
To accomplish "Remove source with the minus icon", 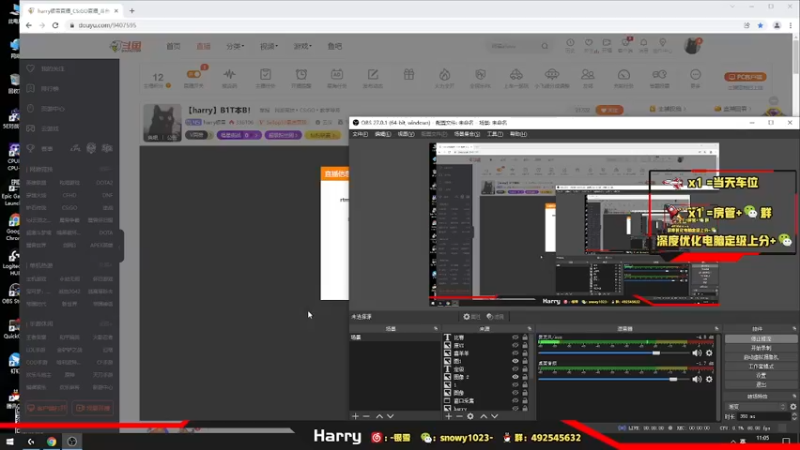I will (459, 416).
